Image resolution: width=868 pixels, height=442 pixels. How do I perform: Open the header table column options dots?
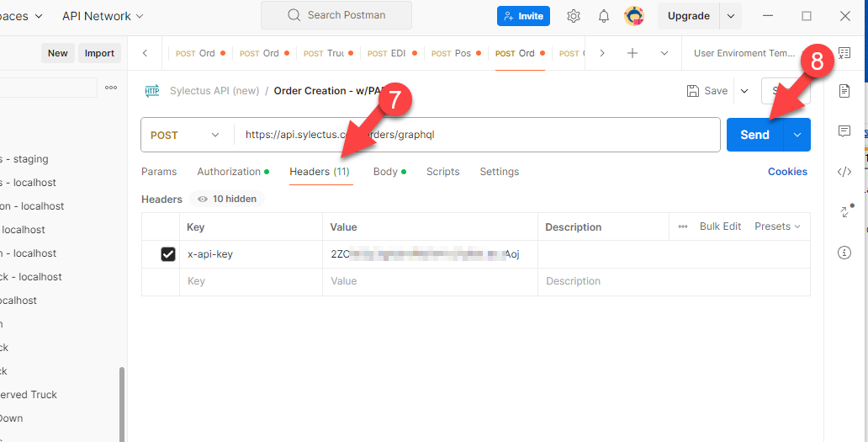click(x=683, y=226)
